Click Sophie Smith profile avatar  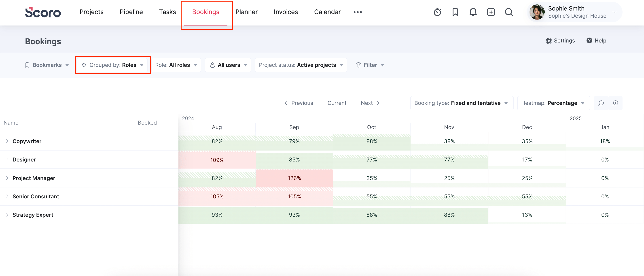pos(537,12)
